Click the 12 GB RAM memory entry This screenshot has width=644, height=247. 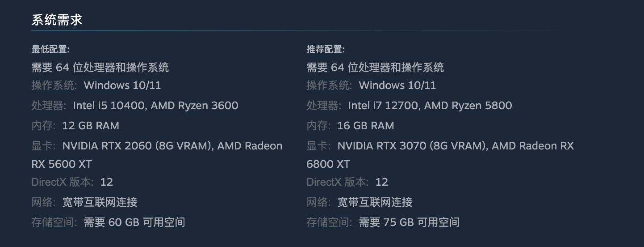[91, 126]
